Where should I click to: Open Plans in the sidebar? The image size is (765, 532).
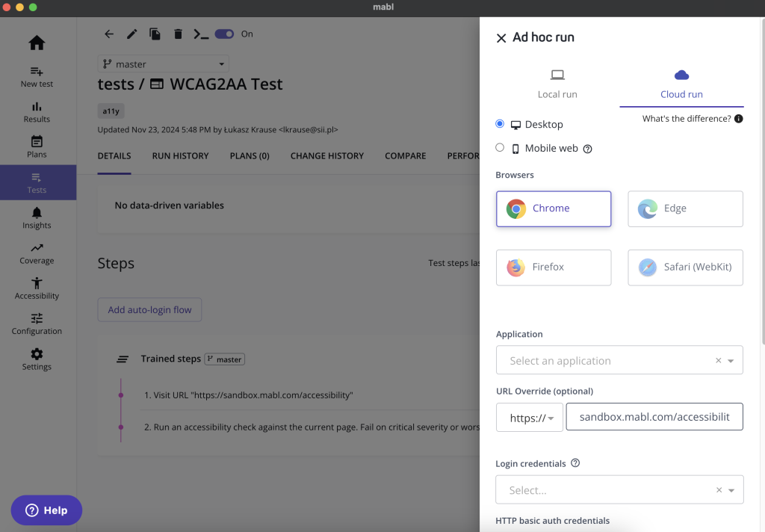(x=37, y=147)
